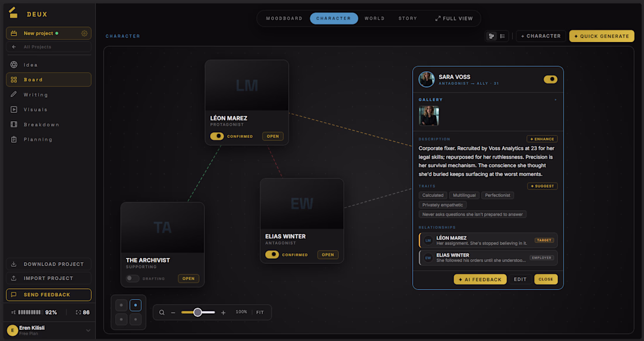The image size is (644, 341).
Task: Click the 92% usage progress bar
Action: click(x=29, y=312)
